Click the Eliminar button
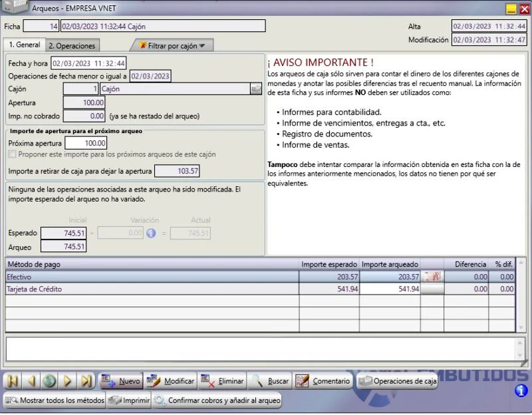This screenshot has height=415, width=532. coord(222,381)
